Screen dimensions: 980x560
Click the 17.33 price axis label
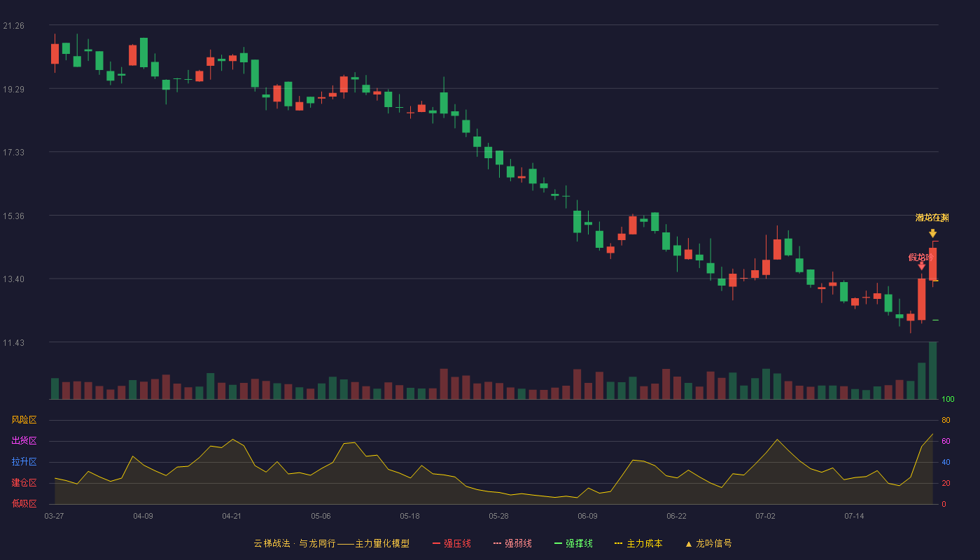coord(13,152)
